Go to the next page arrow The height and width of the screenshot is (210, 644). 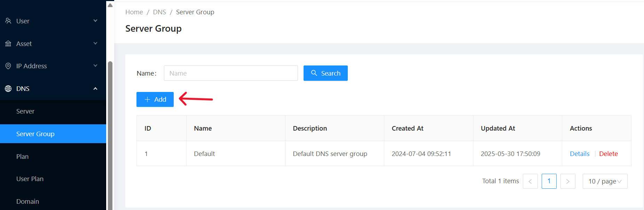click(x=568, y=181)
